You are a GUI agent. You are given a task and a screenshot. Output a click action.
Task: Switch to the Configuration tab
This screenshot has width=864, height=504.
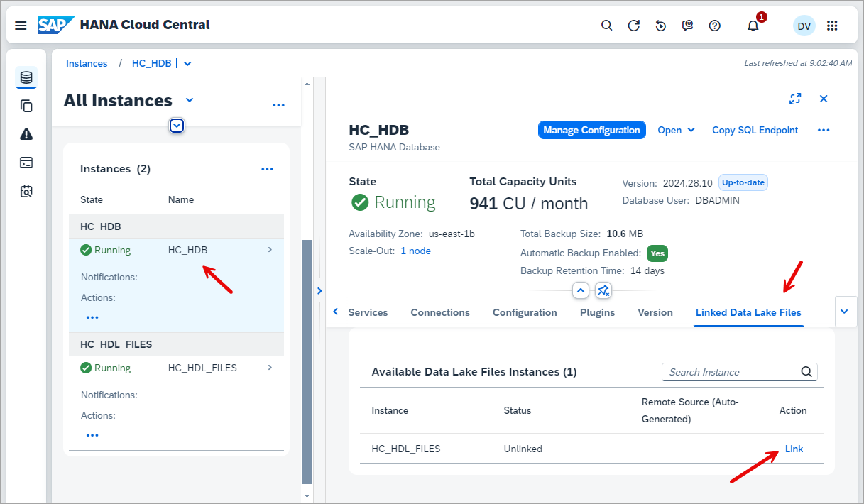[x=525, y=312]
